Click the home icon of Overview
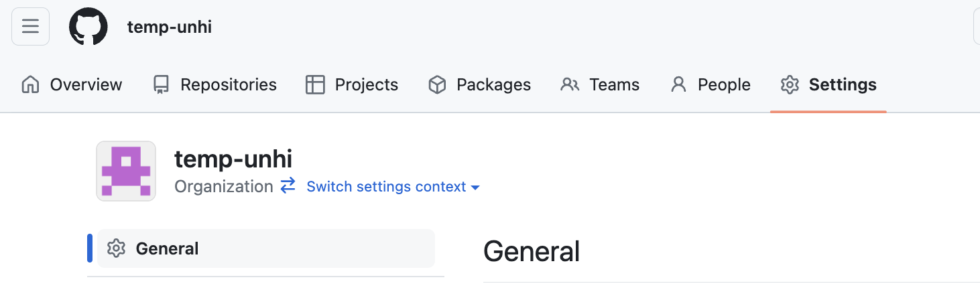The width and height of the screenshot is (980, 296). 30,85
